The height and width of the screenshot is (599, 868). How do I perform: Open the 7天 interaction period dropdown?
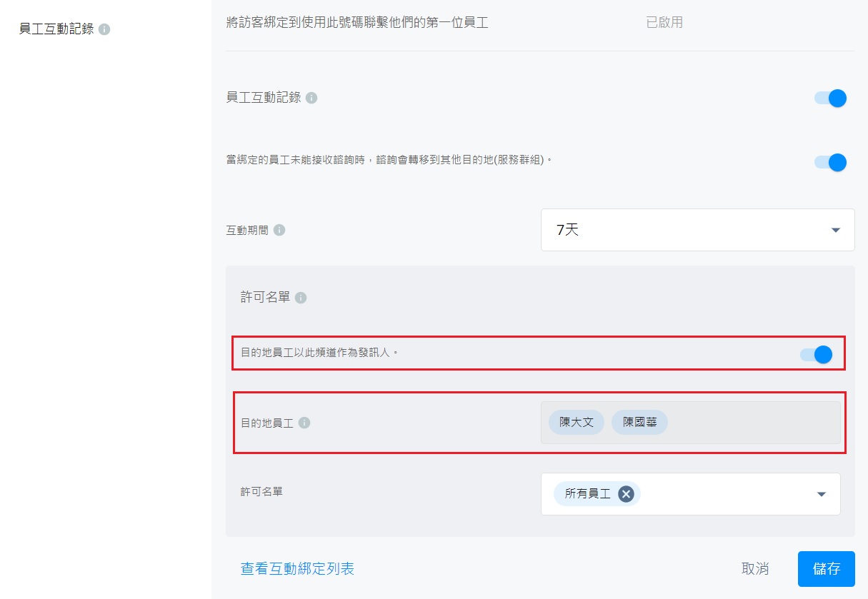tap(697, 230)
